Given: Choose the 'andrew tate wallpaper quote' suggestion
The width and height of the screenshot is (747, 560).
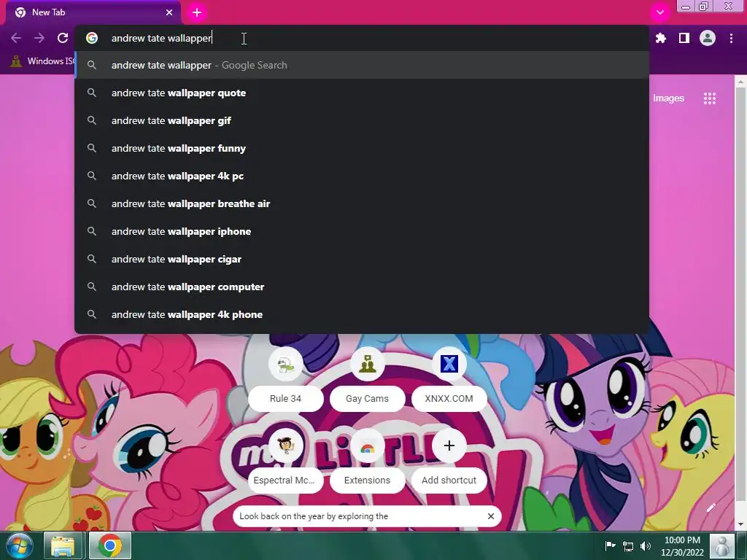Looking at the screenshot, I should 362,93.
